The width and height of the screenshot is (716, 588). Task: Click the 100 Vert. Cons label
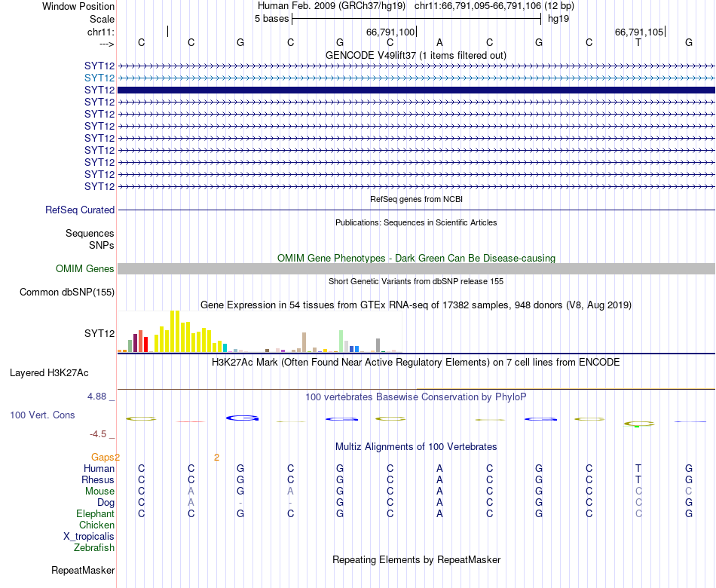[x=42, y=415]
